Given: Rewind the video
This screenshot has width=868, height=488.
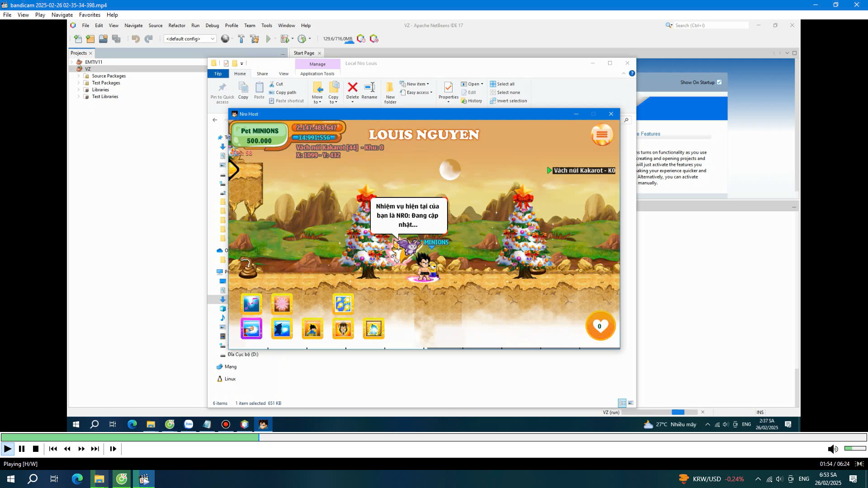Looking at the screenshot, I should pos(67,449).
